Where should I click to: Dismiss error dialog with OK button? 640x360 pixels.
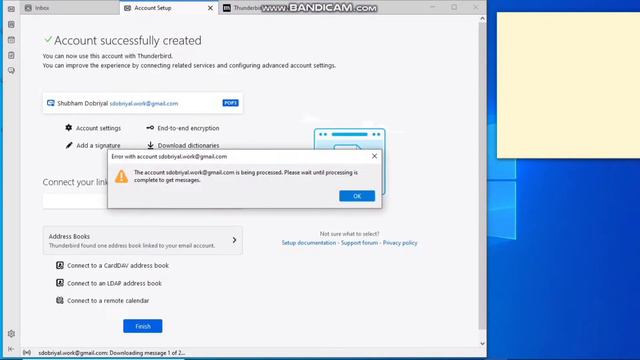coord(357,196)
